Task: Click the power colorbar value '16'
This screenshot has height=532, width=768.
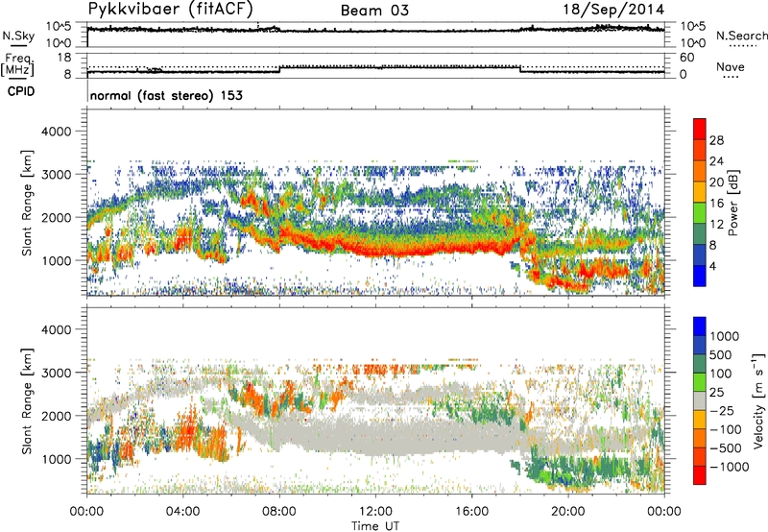Action: [716, 204]
